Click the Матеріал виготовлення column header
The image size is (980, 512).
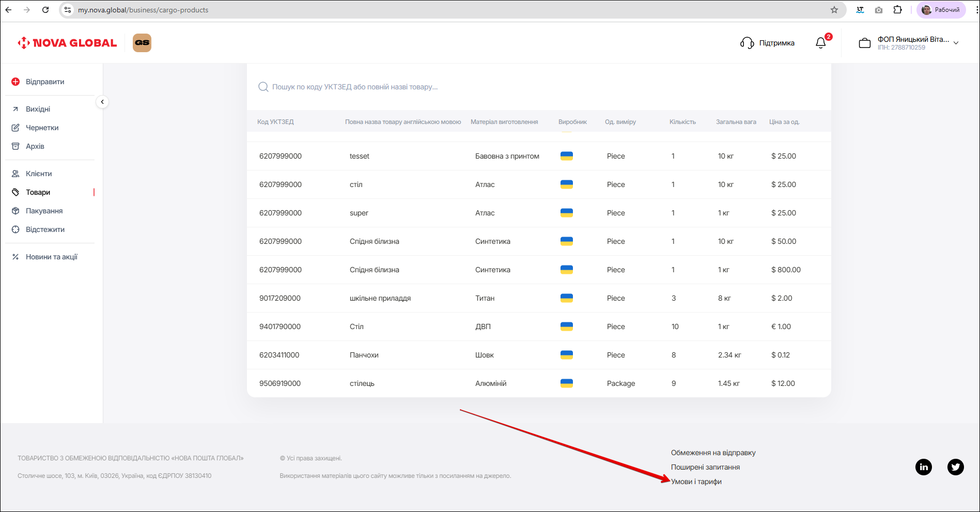tap(504, 122)
